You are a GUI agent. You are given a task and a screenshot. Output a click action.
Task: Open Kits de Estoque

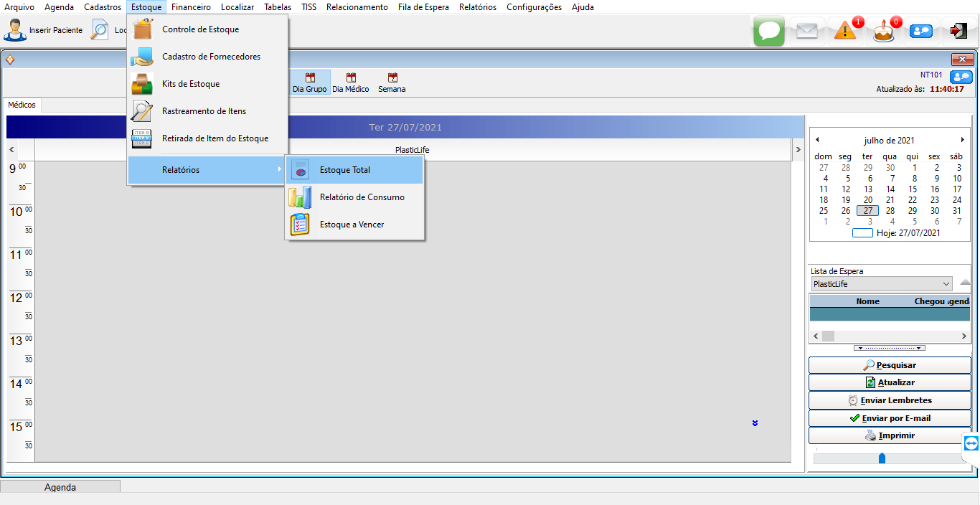tap(191, 84)
